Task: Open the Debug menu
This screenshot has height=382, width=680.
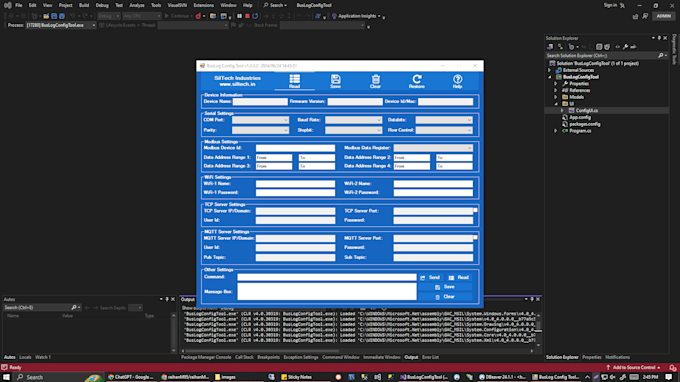Action: (102, 5)
